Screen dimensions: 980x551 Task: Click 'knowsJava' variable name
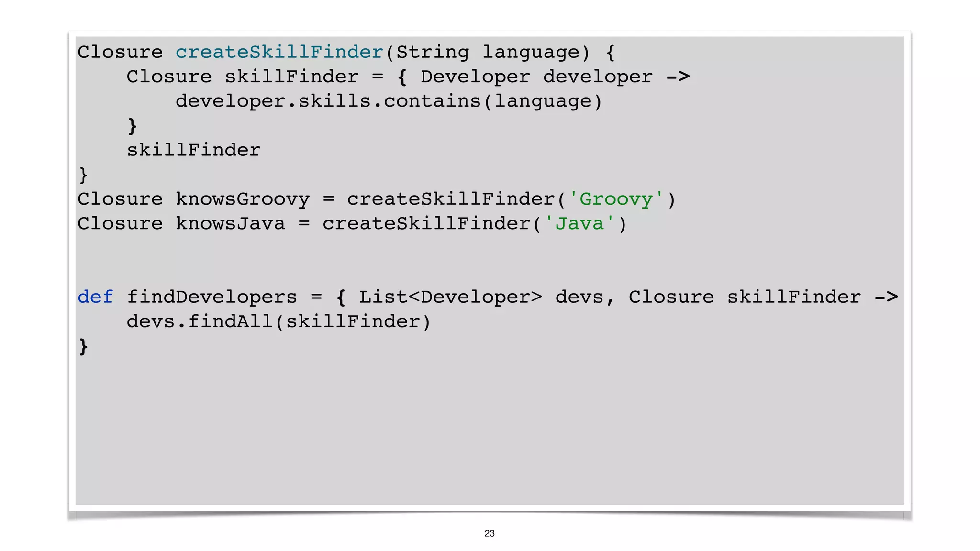230,224
